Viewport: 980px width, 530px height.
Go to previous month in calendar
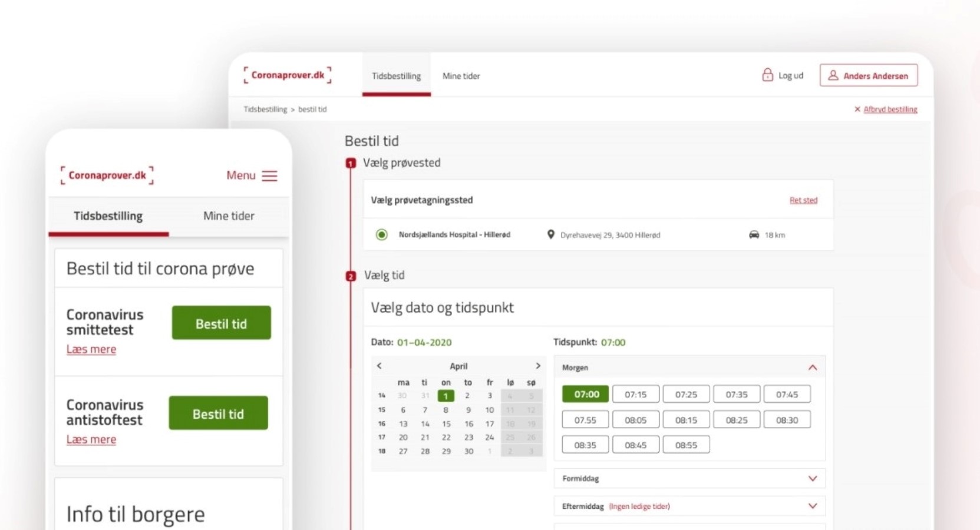[x=379, y=366]
